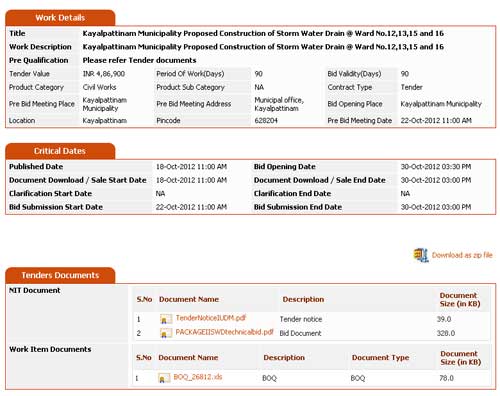Click the Document Download / Sale Start Date value
The height and width of the screenshot is (396, 500).
coord(191,180)
